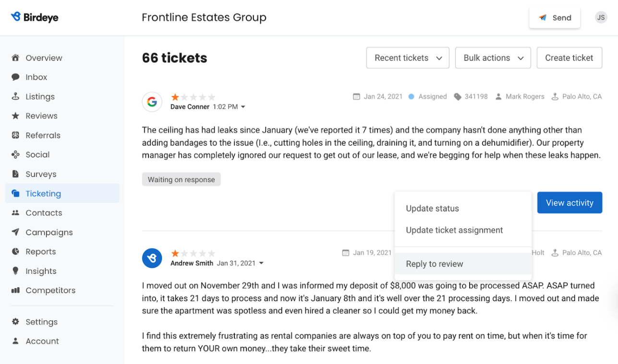
Task: Select Reply to review menu option
Action: pyautogui.click(x=435, y=264)
